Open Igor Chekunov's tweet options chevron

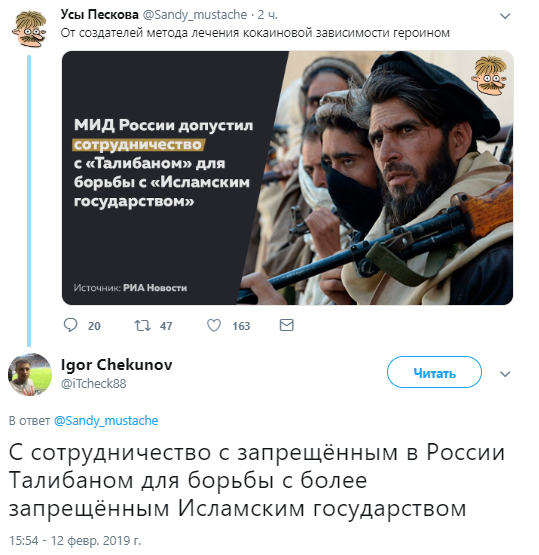coord(505,374)
